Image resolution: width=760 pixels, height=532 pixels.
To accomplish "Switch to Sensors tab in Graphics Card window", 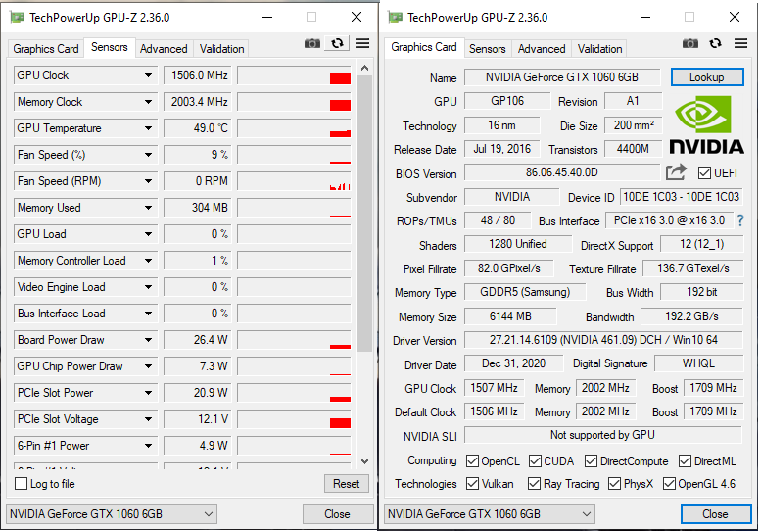I will coord(487,49).
